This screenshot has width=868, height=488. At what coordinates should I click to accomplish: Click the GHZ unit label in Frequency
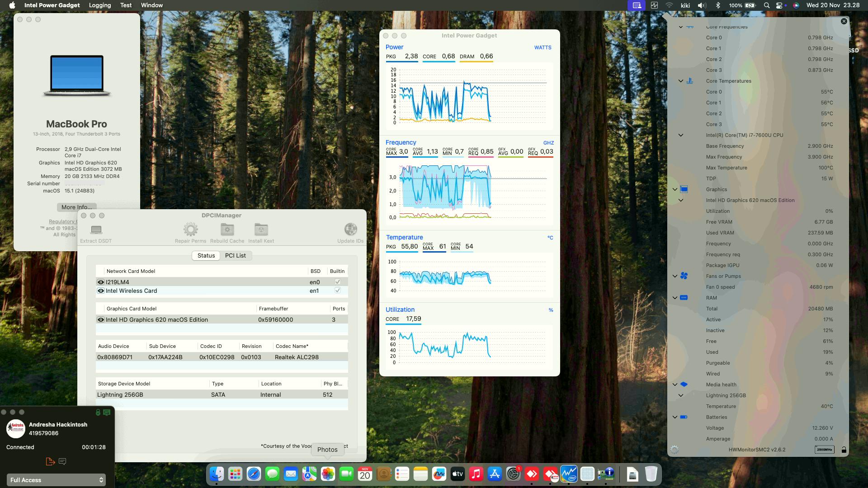pos(548,143)
